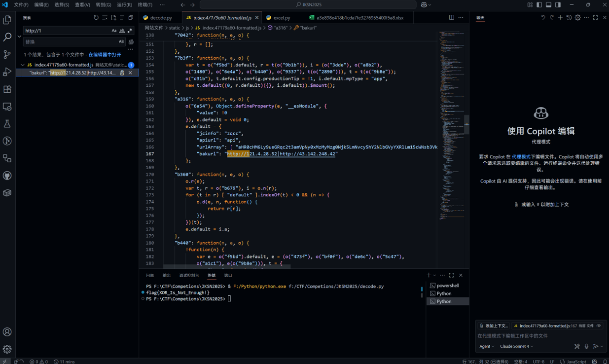
Task: Toggle bottom panel visibility
Action: (548, 4)
